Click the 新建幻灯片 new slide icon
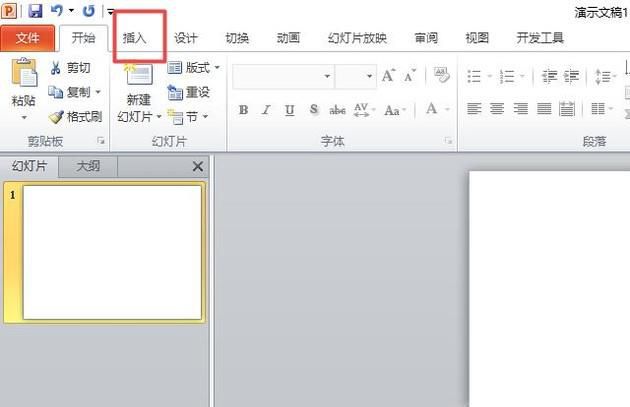 [x=139, y=75]
